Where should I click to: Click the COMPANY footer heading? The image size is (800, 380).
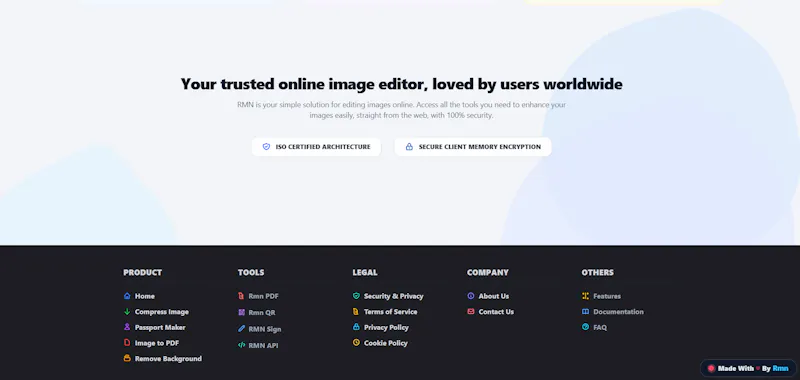point(488,272)
